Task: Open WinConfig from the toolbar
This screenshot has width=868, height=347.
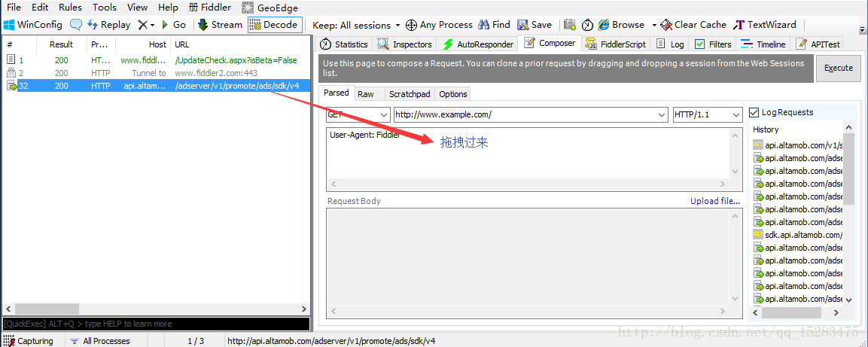Action: click(33, 25)
